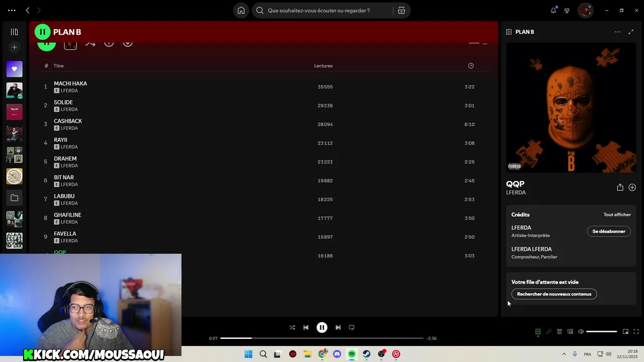The image size is (644, 362).
Task: Open the queue icon
Action: pyautogui.click(x=559, y=332)
